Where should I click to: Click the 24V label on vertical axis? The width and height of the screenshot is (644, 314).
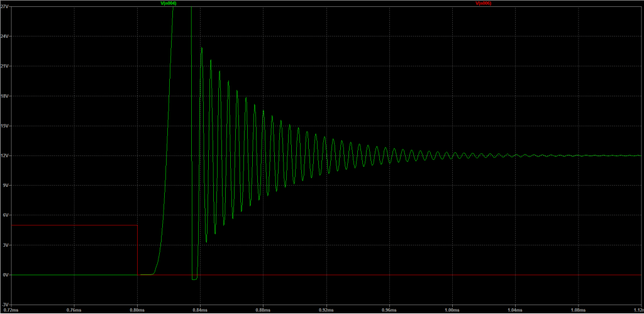click(6, 36)
